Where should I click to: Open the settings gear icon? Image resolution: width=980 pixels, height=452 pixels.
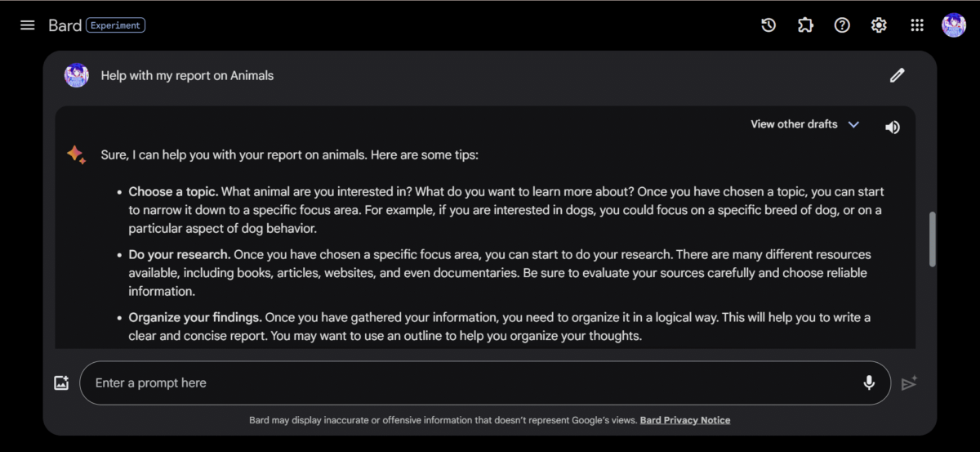(x=879, y=25)
